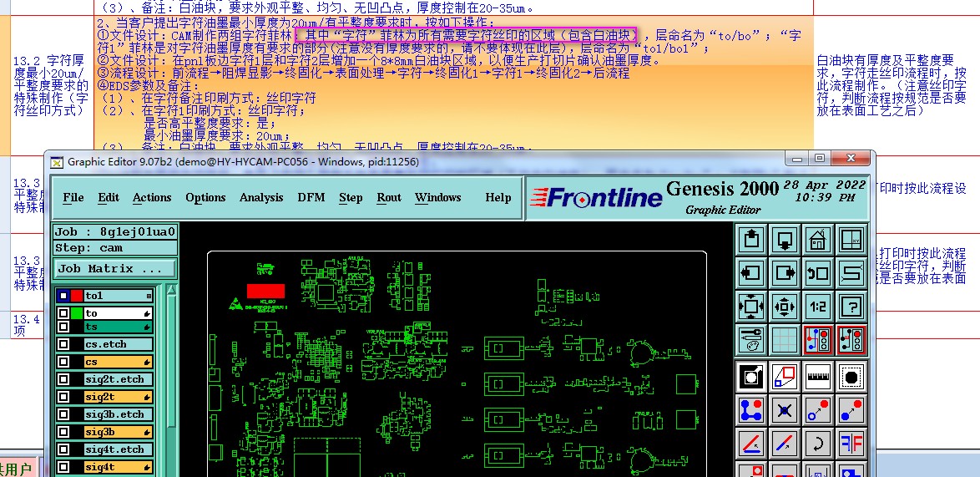Select the to1 layer name
The width and height of the screenshot is (980, 477).
(119, 296)
